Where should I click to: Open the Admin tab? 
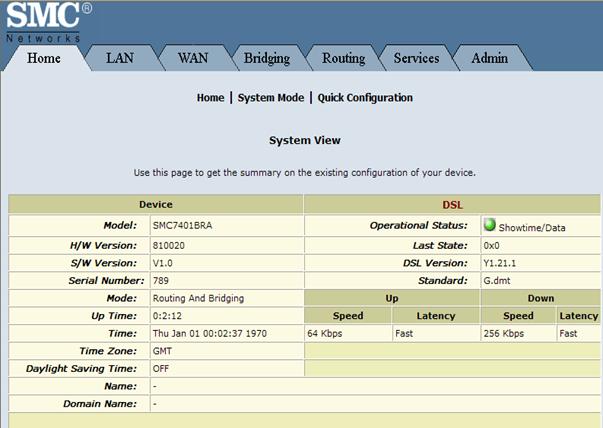[x=490, y=58]
